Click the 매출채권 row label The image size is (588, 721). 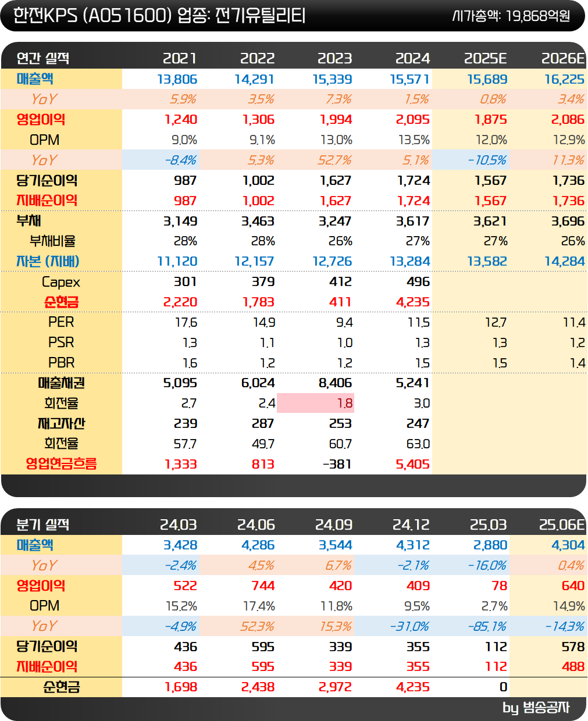coord(61,383)
